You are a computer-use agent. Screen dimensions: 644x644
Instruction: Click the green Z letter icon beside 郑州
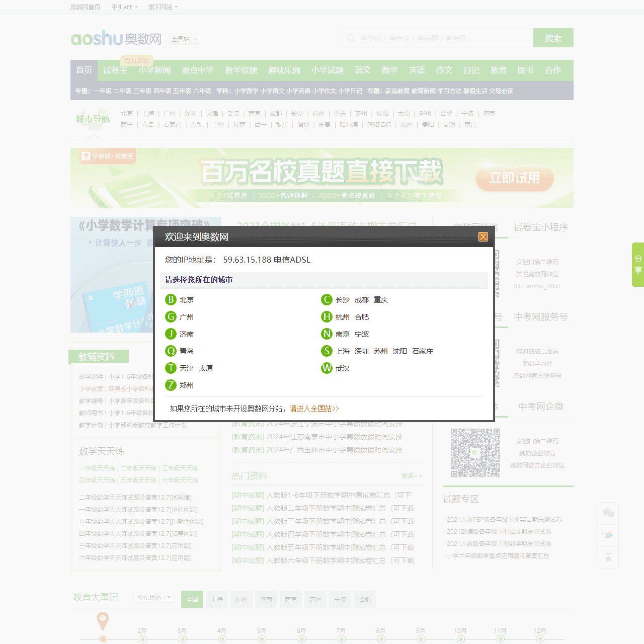point(171,385)
